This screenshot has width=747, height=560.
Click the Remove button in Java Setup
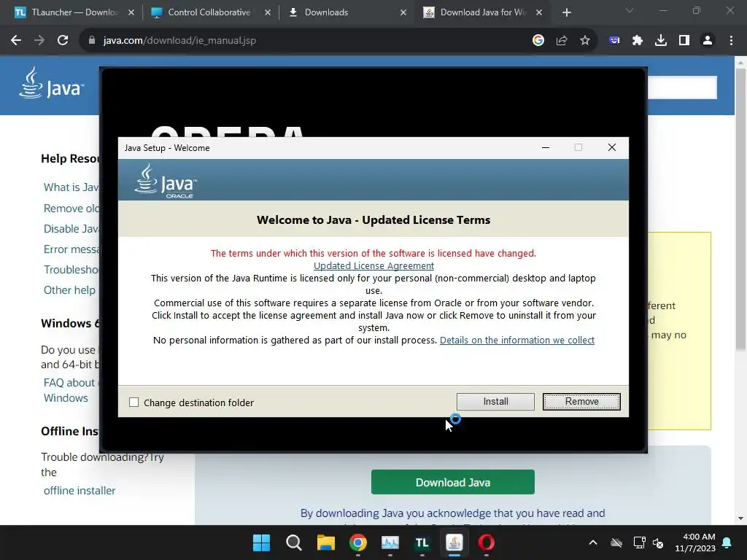click(581, 402)
